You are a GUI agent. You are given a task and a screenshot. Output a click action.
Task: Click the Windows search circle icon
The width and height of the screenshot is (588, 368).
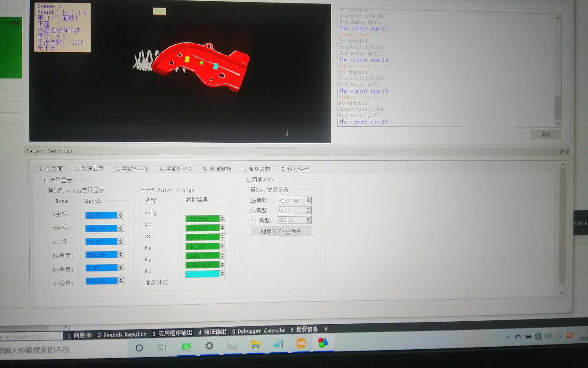pyautogui.click(x=139, y=347)
